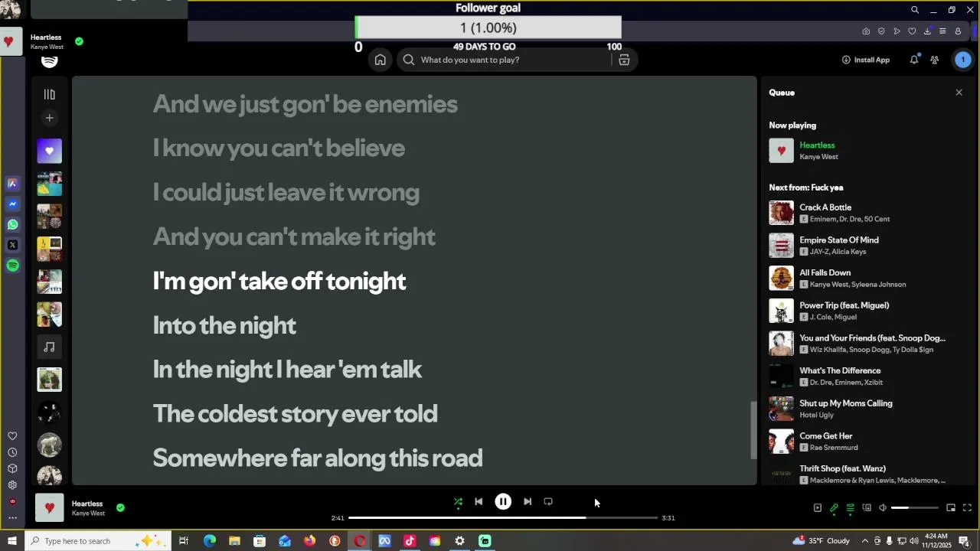
Task: Skip to the next track
Action: pyautogui.click(x=528, y=502)
